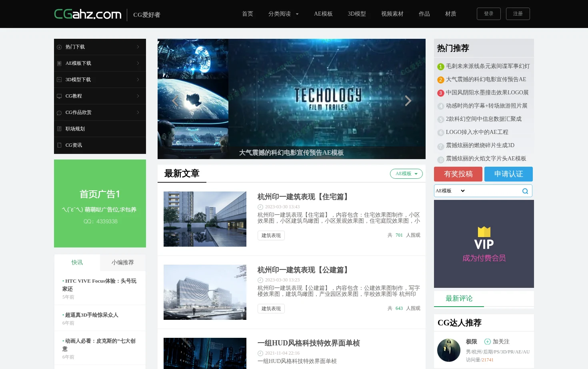This screenshot has width=588, height=369.
Task: Click the 登录 button
Action: [x=489, y=14]
